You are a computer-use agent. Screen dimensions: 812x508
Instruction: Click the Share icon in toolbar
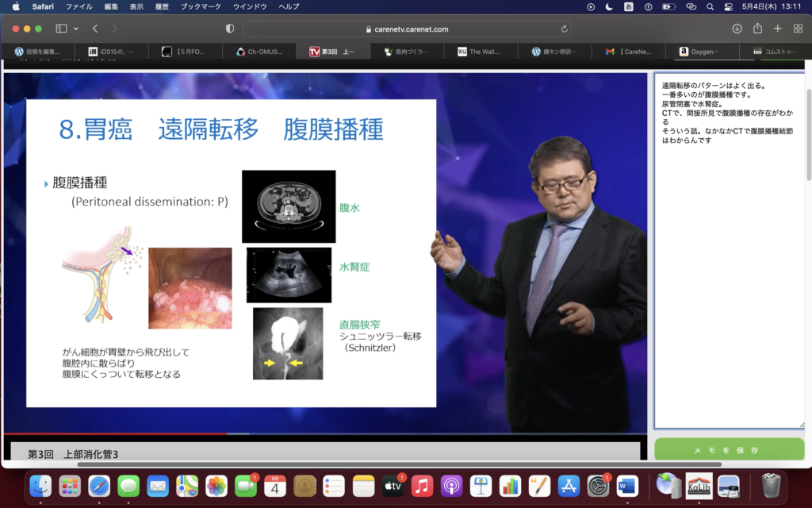point(757,29)
